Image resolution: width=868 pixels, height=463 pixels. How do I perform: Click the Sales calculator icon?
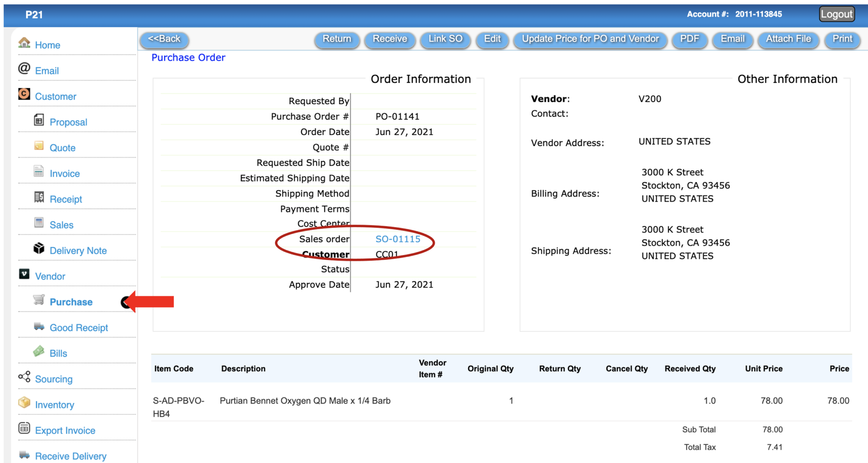tap(39, 222)
